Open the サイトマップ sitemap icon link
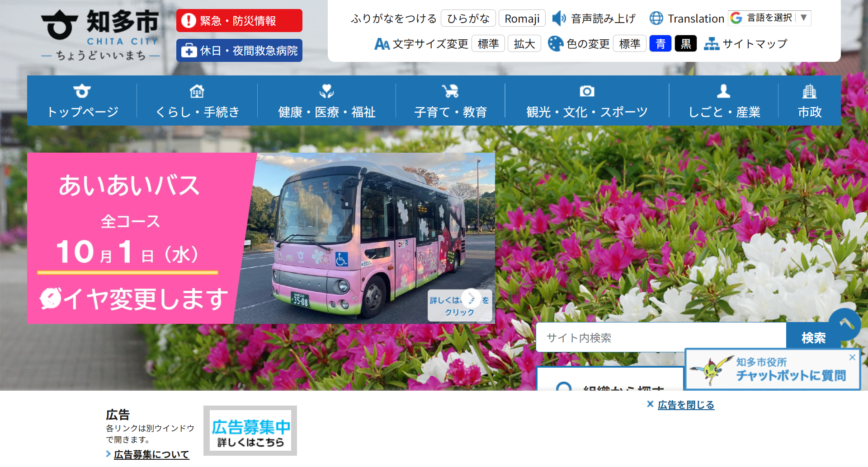This screenshot has height=467, width=868. 712,44
